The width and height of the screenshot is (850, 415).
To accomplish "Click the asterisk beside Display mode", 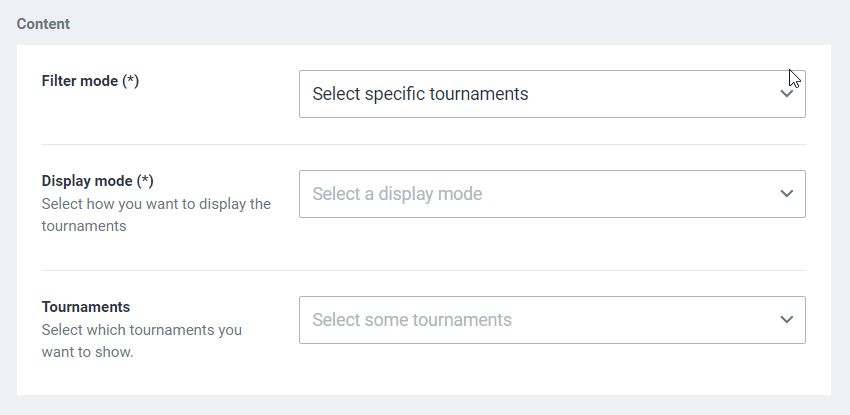I will click(146, 181).
